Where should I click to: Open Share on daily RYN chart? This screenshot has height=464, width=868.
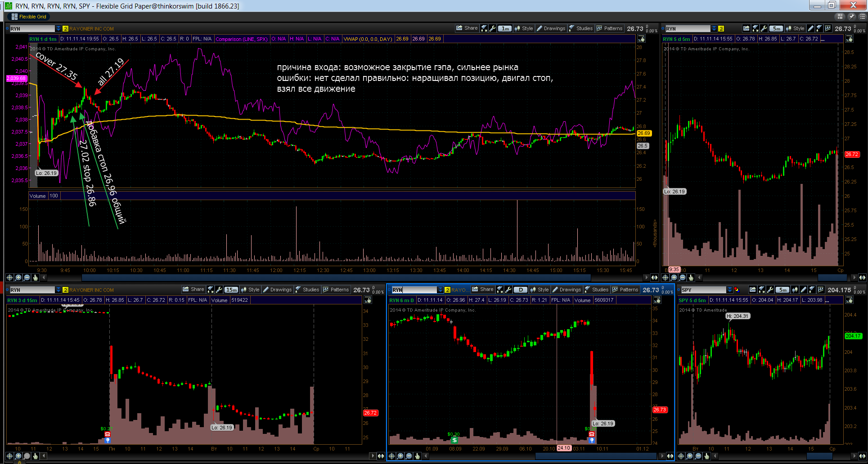coord(482,290)
